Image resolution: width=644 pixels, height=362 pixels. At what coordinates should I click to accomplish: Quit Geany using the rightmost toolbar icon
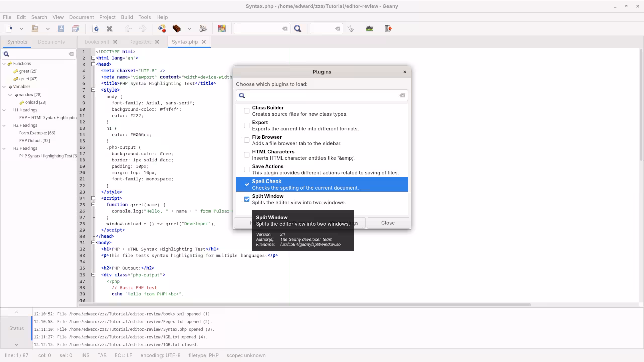387,29
